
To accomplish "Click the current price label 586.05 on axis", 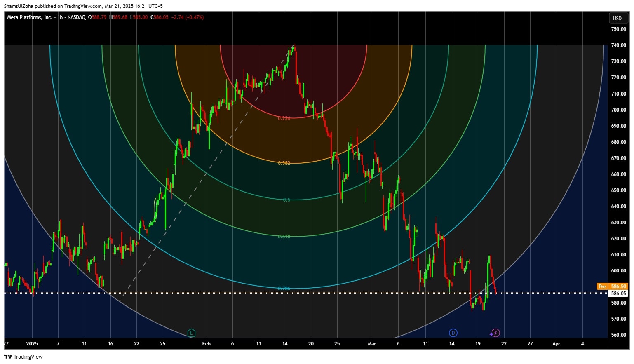I will click(x=618, y=294).
